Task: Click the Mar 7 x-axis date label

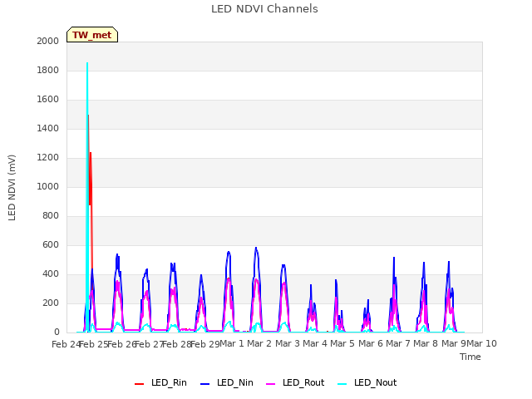Action: point(398,343)
